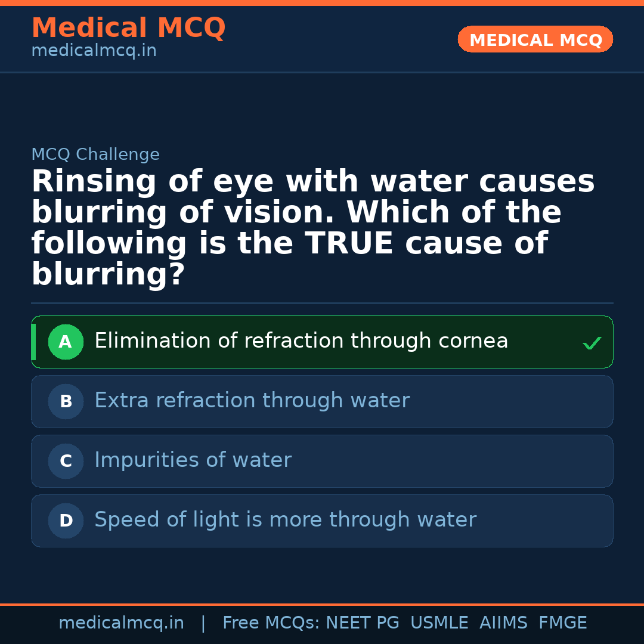Click the green A option circle

pos(66,342)
